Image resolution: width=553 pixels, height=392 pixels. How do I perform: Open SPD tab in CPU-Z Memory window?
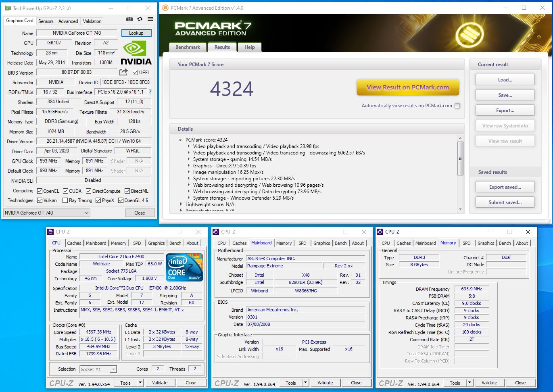coord(466,243)
